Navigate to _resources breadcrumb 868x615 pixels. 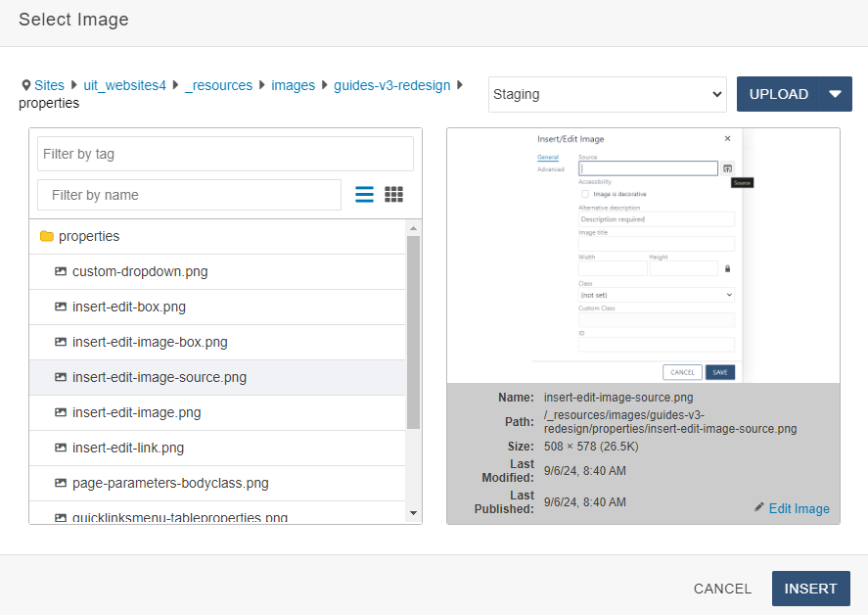pos(218,85)
